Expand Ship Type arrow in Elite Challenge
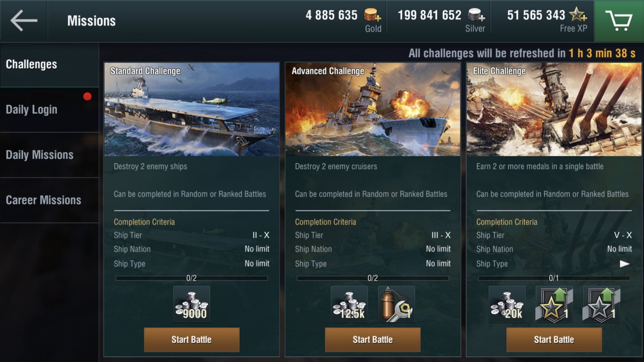Screen dimensions: 644x362 pyautogui.click(x=624, y=264)
